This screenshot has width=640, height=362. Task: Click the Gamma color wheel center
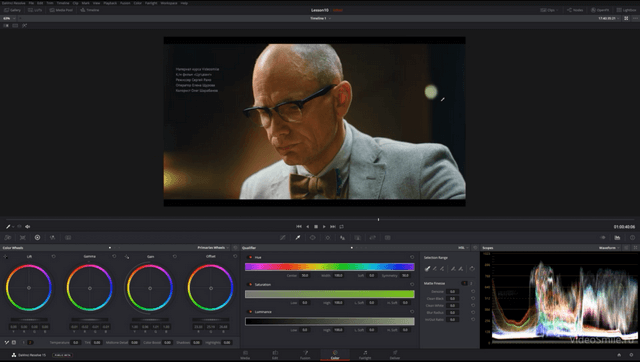(89, 288)
